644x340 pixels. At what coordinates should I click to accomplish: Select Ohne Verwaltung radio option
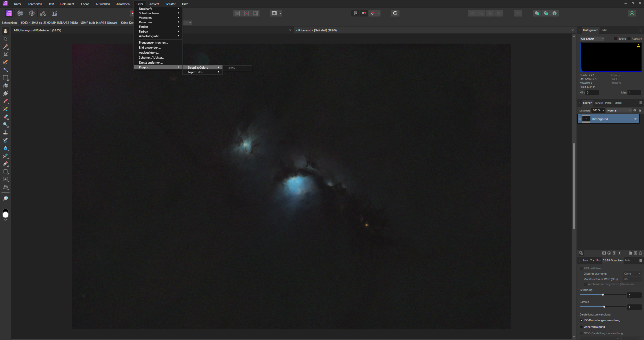(581, 327)
